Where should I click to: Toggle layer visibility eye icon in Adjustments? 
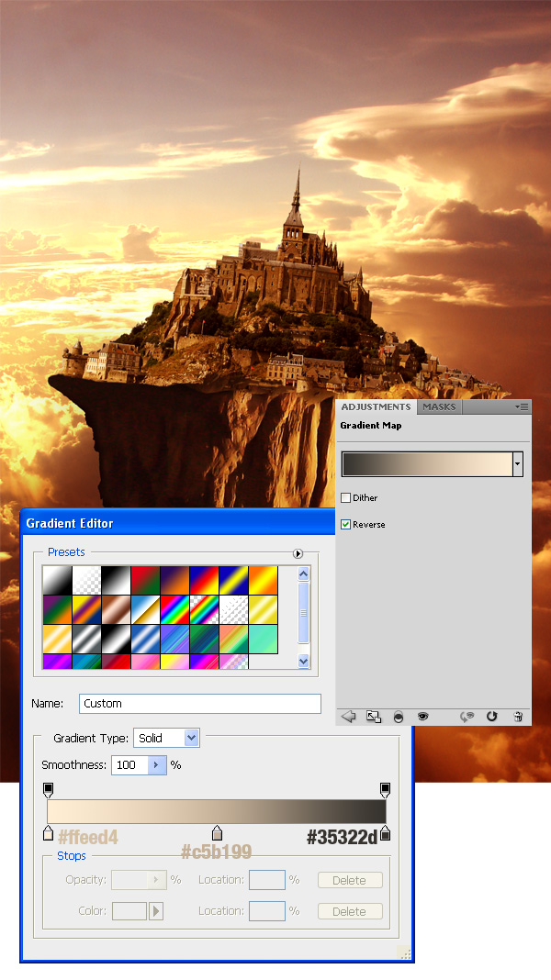422,717
